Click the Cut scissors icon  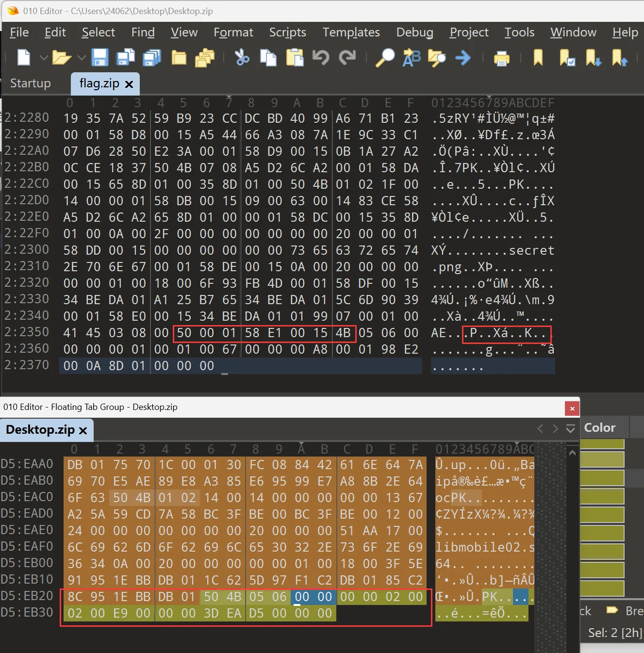[242, 58]
